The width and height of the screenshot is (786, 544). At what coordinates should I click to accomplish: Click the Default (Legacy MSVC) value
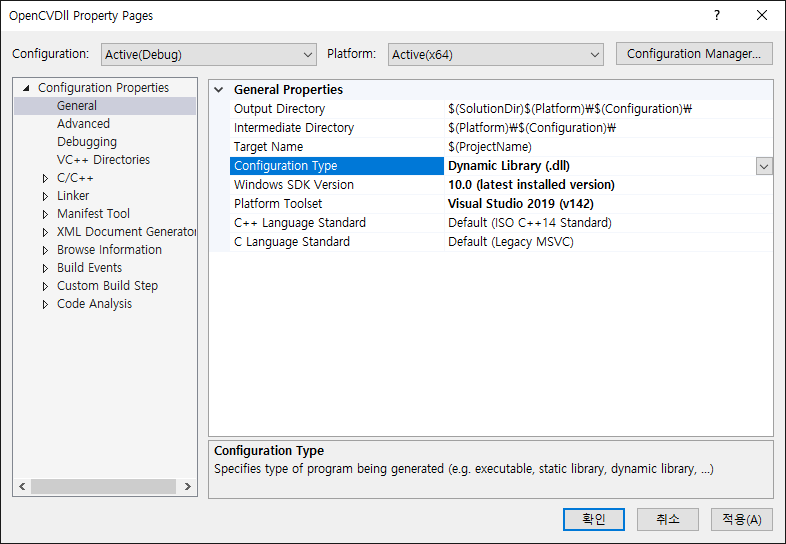pos(511,242)
